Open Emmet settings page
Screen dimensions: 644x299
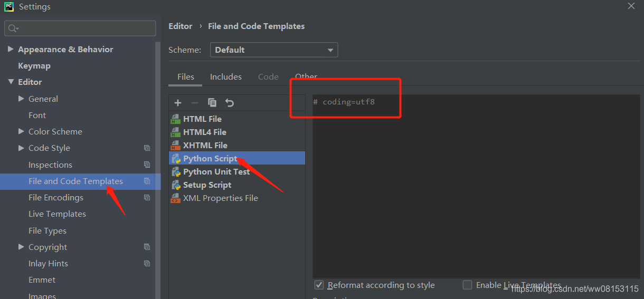coord(42,279)
